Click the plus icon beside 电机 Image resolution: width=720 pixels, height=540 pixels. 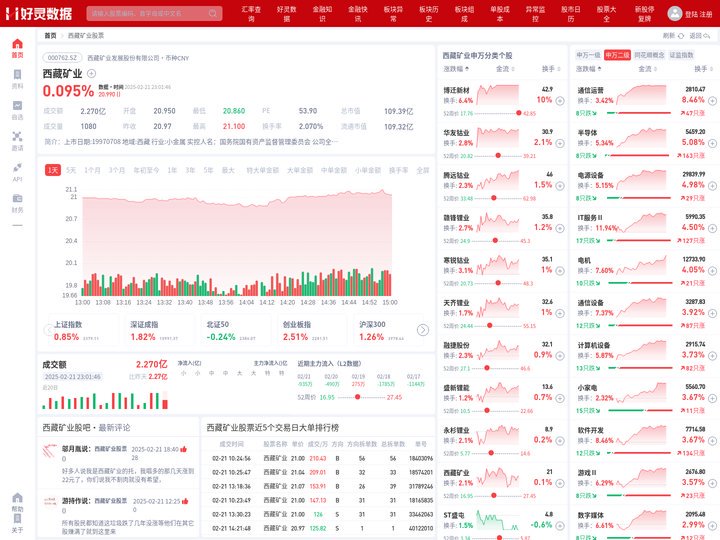(x=712, y=270)
